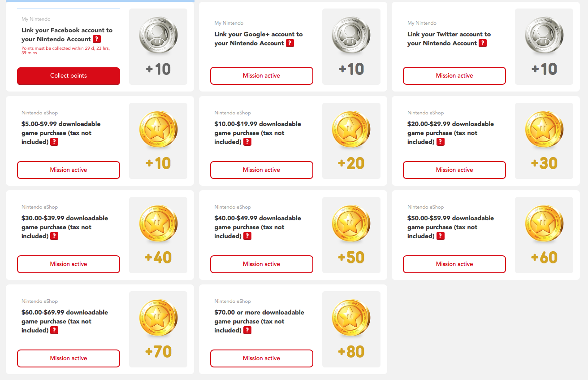
Task: Open help icon for $5.00-$9.99 purchase mission
Action: [x=54, y=142]
